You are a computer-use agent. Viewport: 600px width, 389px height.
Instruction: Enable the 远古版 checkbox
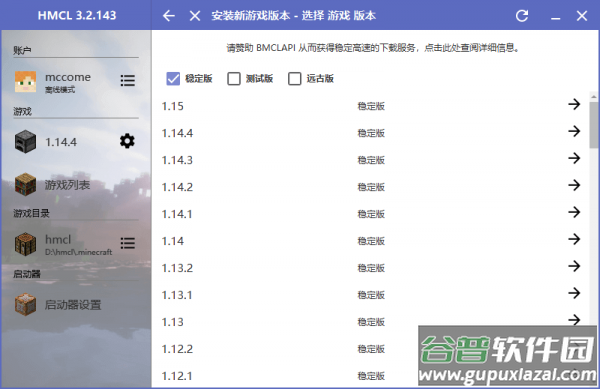[x=295, y=78]
